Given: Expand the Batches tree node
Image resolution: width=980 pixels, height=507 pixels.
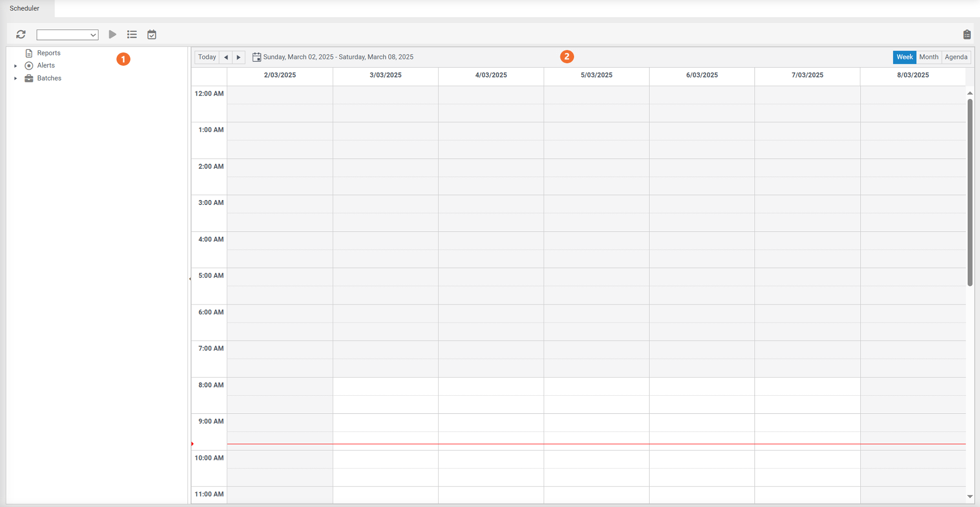Looking at the screenshot, I should pos(15,78).
